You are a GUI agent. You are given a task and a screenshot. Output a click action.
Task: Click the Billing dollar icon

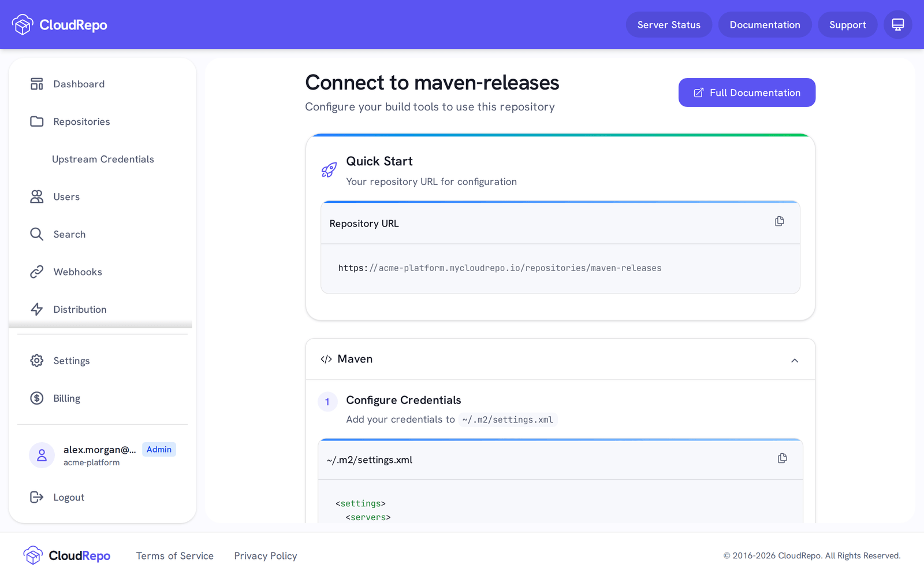(37, 398)
